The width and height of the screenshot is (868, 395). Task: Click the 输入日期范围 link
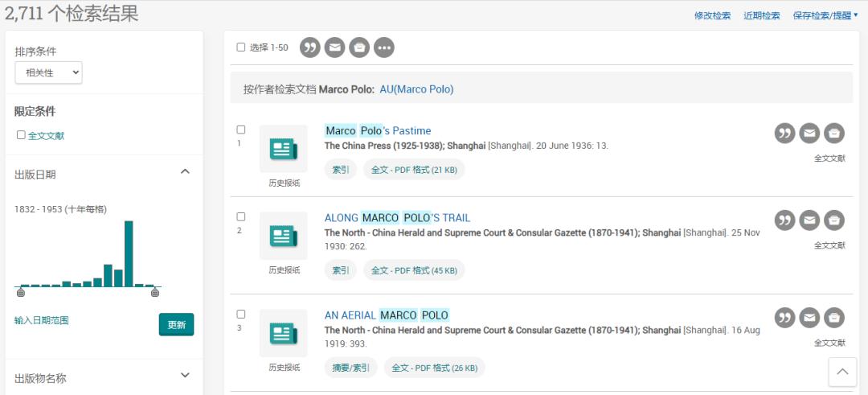[x=42, y=320]
